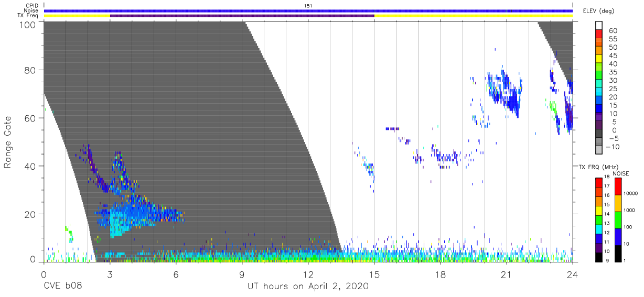
Task: Click the 100 tick label on Range Gate axis
Action: 27,24
